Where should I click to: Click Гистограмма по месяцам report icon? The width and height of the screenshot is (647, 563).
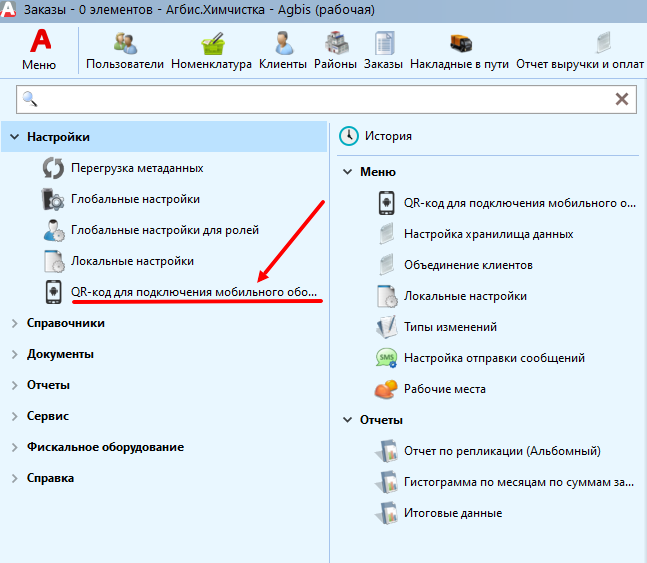click(387, 482)
